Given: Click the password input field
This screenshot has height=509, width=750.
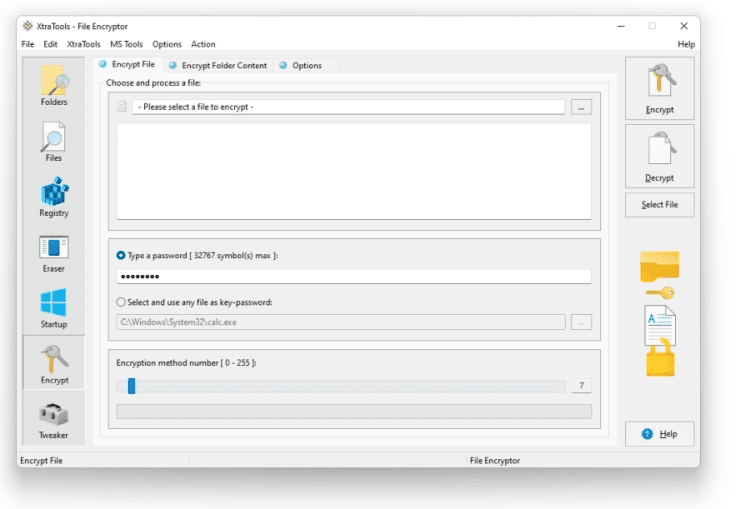Looking at the screenshot, I should click(354, 277).
